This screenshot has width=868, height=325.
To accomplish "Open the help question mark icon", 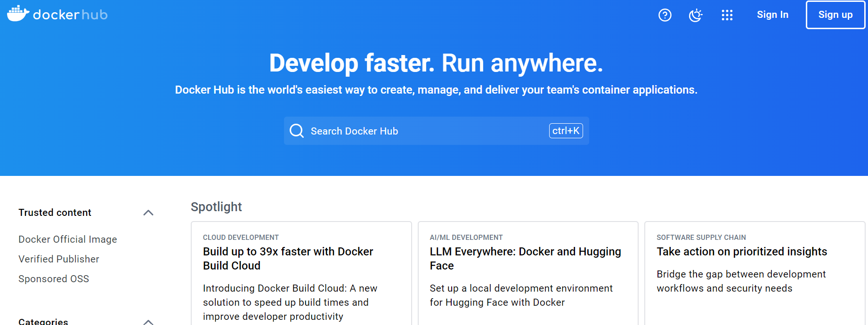I will pos(665,15).
